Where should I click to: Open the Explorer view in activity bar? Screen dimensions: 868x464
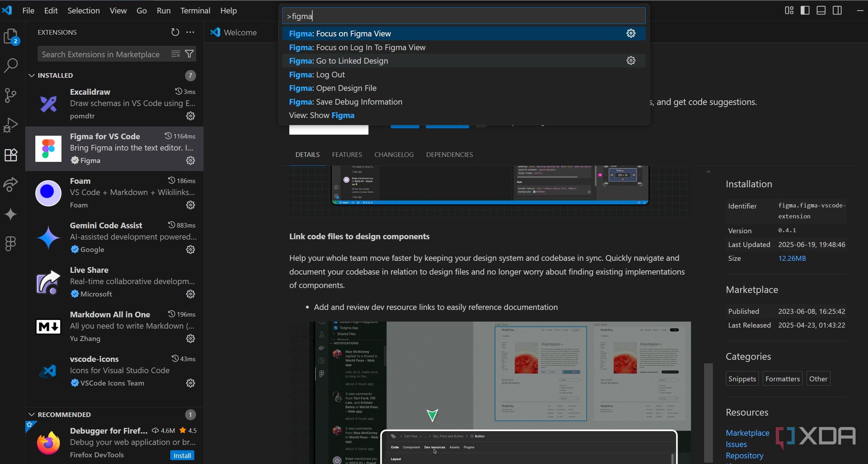(11, 36)
